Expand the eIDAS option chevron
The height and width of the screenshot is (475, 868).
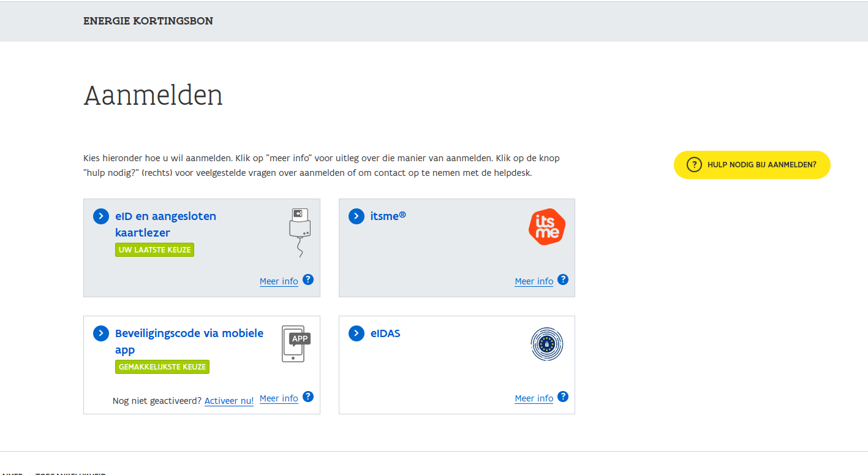coord(356,333)
